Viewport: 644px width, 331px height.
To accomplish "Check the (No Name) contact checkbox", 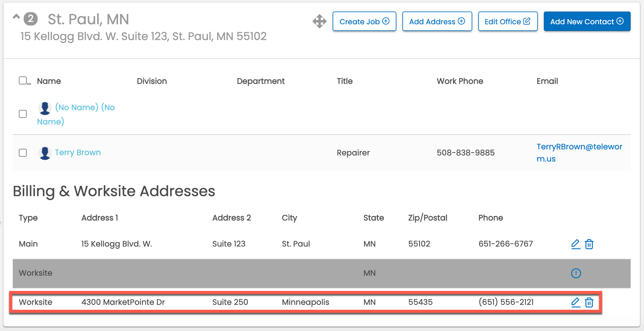I will (x=23, y=114).
